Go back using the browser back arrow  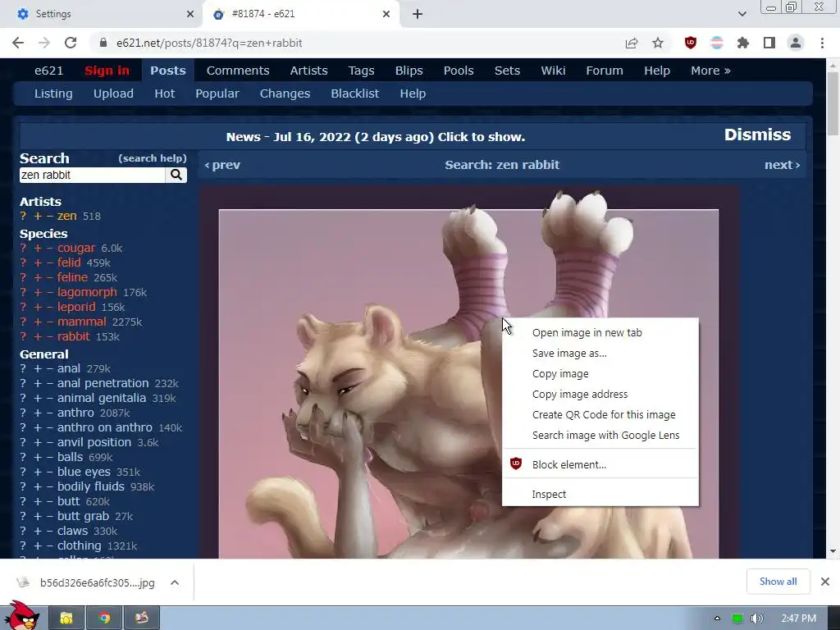[x=18, y=43]
